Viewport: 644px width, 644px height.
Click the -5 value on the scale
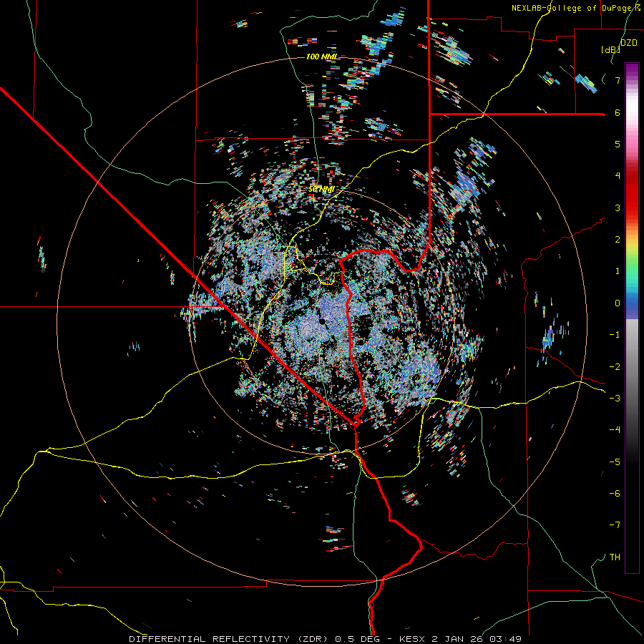coord(615,462)
